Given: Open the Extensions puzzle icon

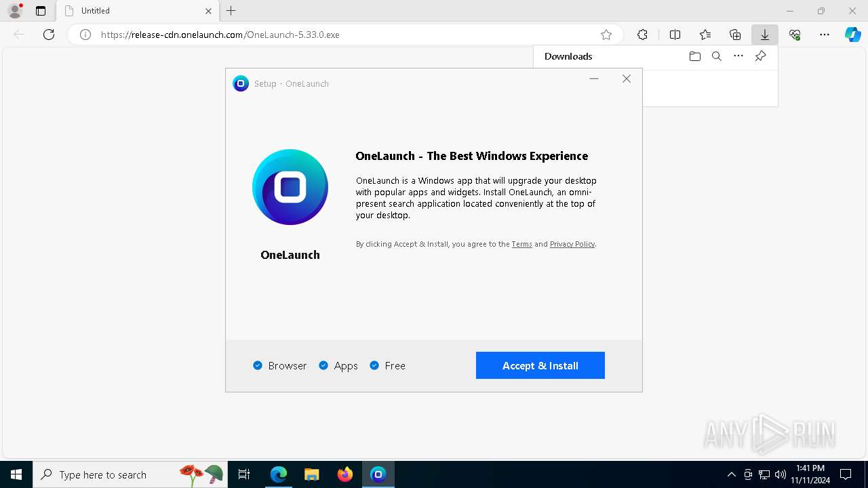Looking at the screenshot, I should coord(643,35).
